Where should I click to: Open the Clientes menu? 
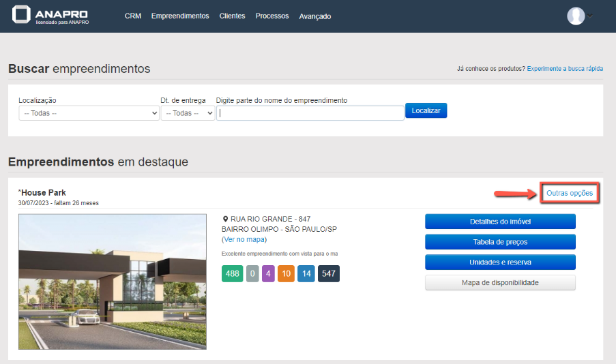coord(232,16)
